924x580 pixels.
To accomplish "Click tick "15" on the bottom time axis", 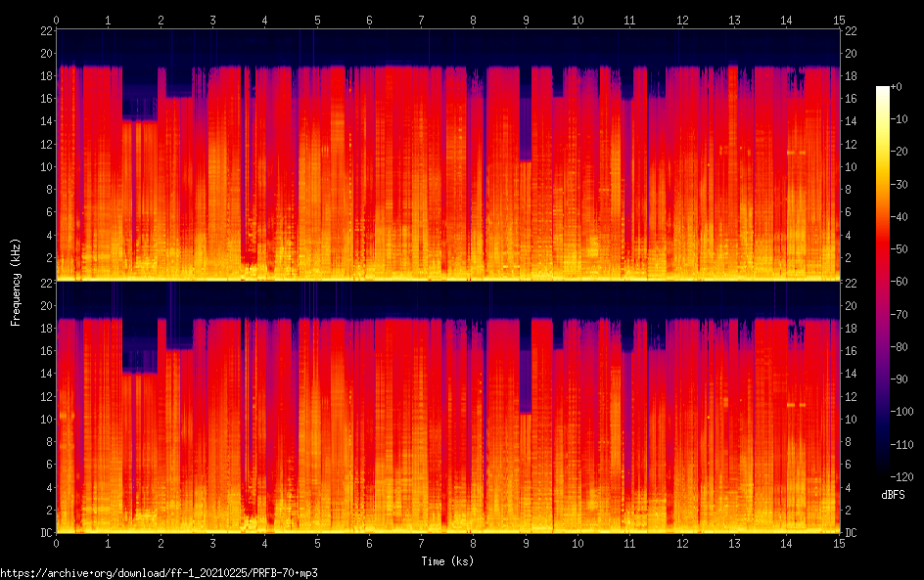I will (839, 544).
